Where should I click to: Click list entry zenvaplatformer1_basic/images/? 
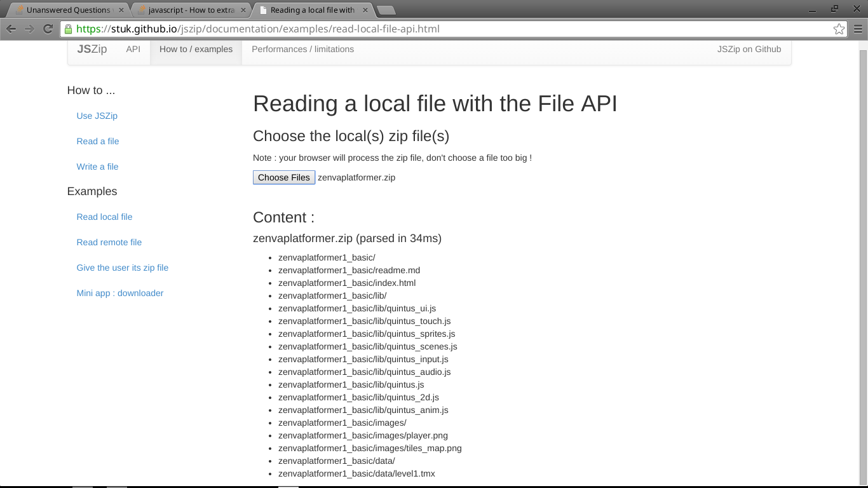[x=342, y=423]
